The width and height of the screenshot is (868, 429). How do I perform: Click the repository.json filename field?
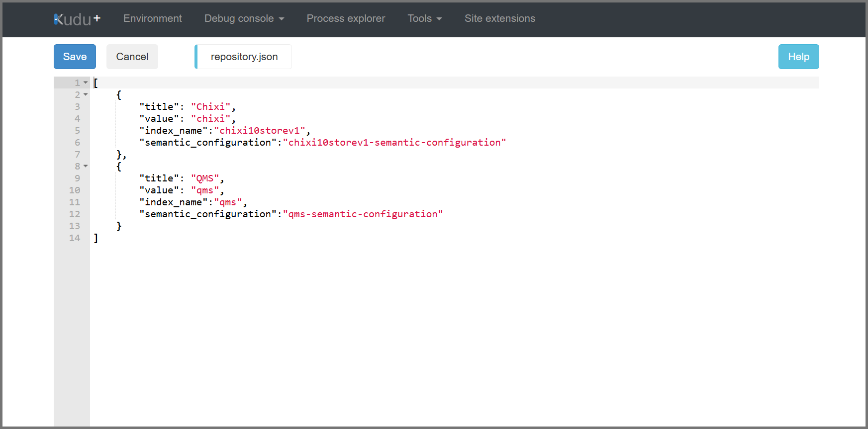coord(244,57)
